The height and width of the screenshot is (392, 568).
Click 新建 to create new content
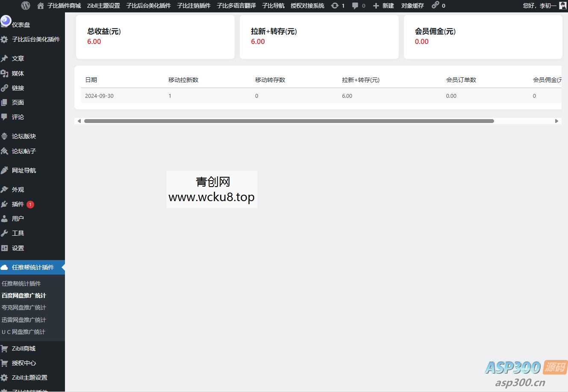(383, 6)
